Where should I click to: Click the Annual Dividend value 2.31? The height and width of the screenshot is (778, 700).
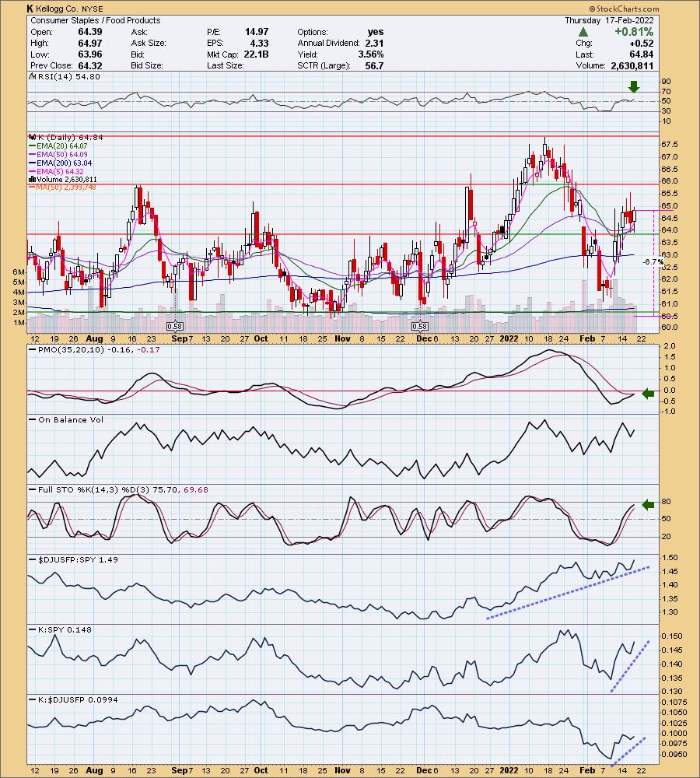pos(375,43)
